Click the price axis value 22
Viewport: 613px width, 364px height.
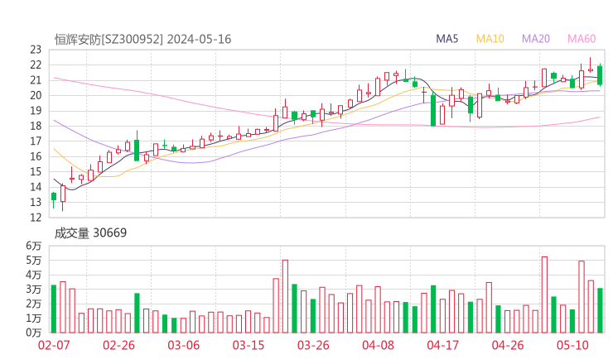pyautogui.click(x=36, y=65)
